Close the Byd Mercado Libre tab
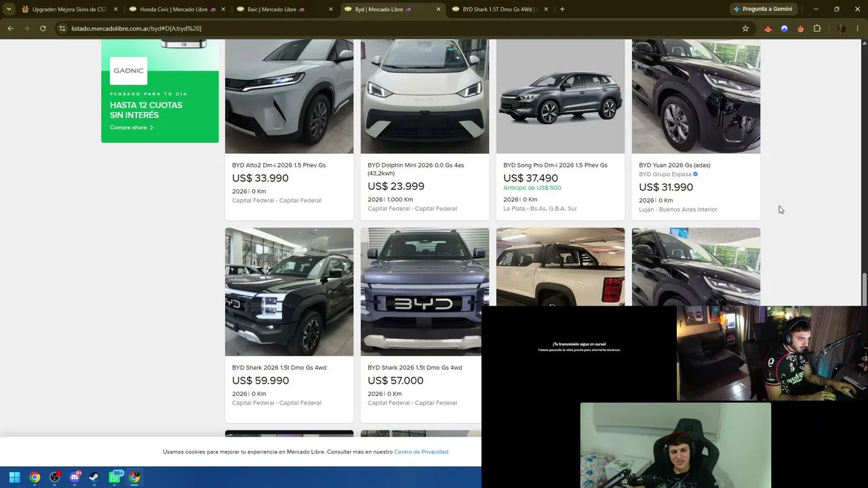This screenshot has width=868, height=488. tap(438, 9)
